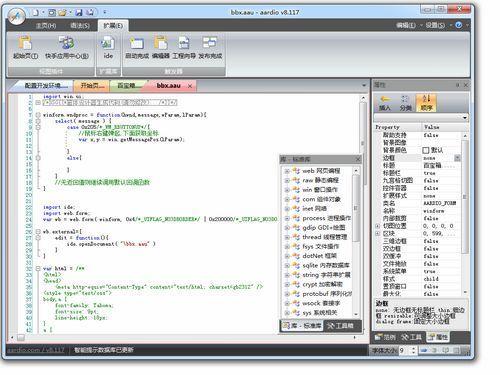The image size is (500, 375).
Task: Click the 工程向导 project wizard icon
Action: pos(184,43)
